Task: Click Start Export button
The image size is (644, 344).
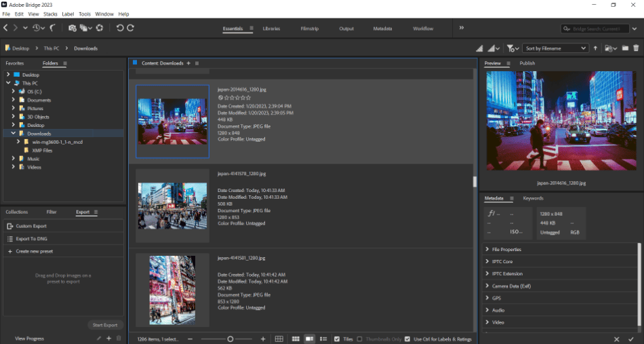Action: [105, 325]
